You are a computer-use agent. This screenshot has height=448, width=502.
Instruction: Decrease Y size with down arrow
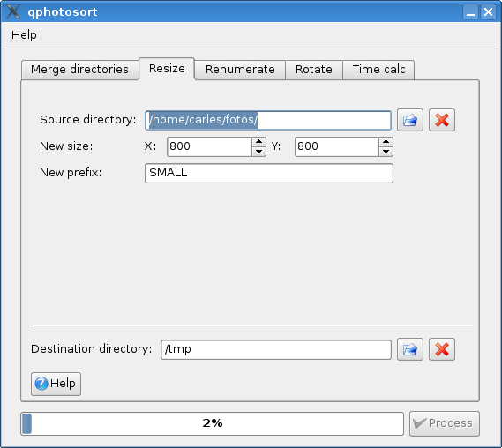pos(386,152)
